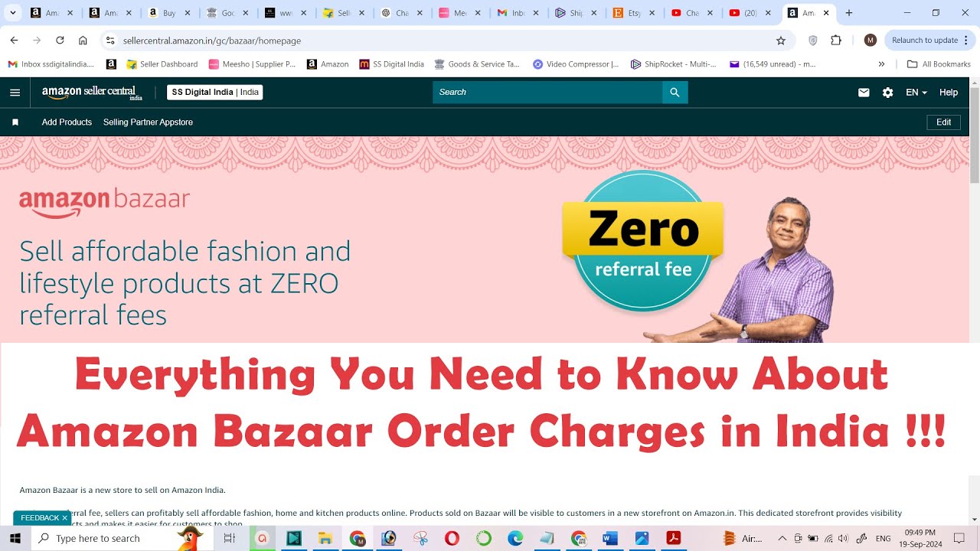Reload the page
The image size is (980, 551).
[60, 41]
